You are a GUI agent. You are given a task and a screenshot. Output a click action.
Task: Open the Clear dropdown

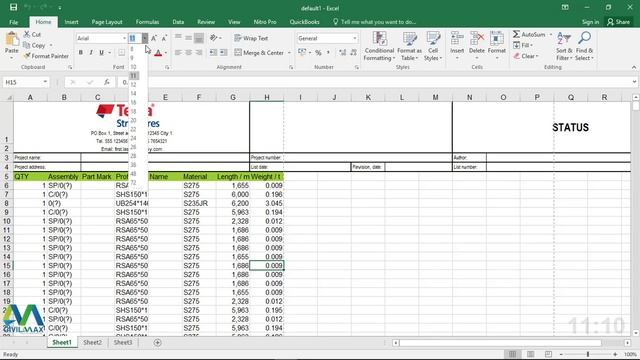coord(526,56)
